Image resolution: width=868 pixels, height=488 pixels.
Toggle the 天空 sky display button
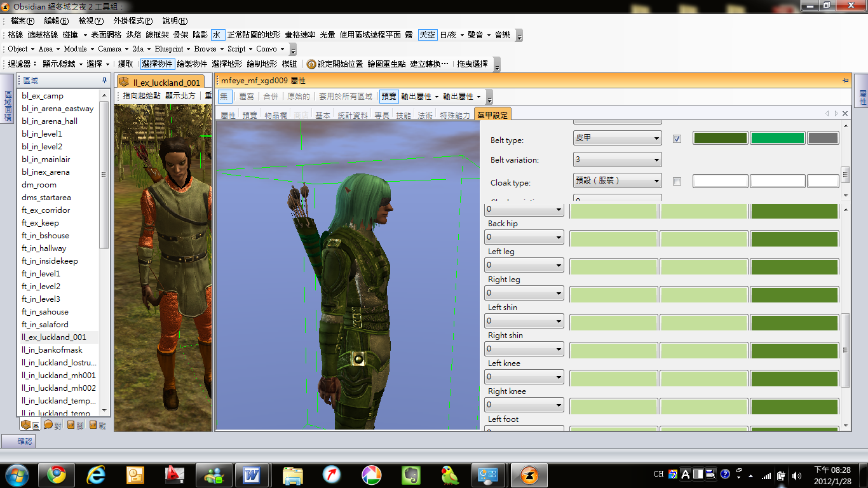point(428,35)
